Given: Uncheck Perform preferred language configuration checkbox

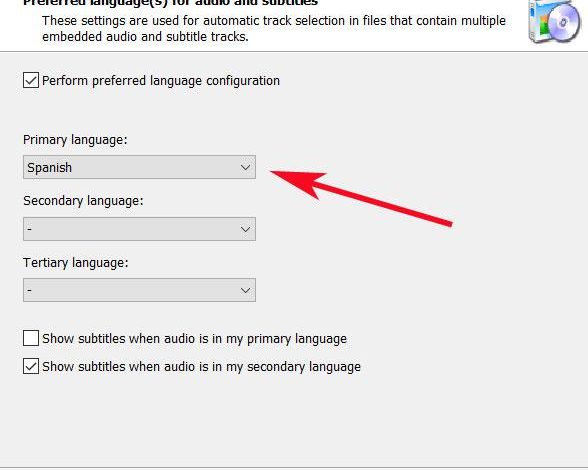Looking at the screenshot, I should 31,80.
